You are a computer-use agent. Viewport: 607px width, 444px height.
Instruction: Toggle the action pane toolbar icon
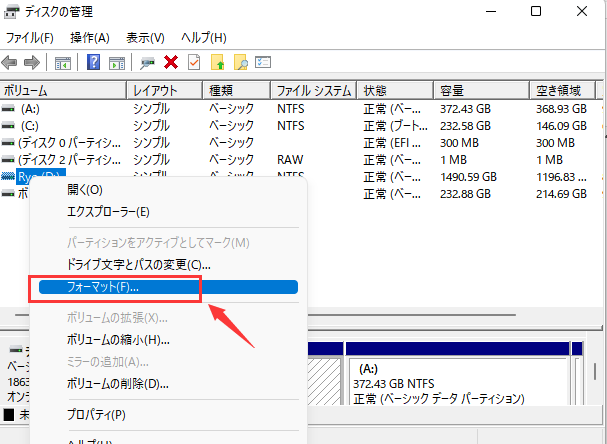117,62
